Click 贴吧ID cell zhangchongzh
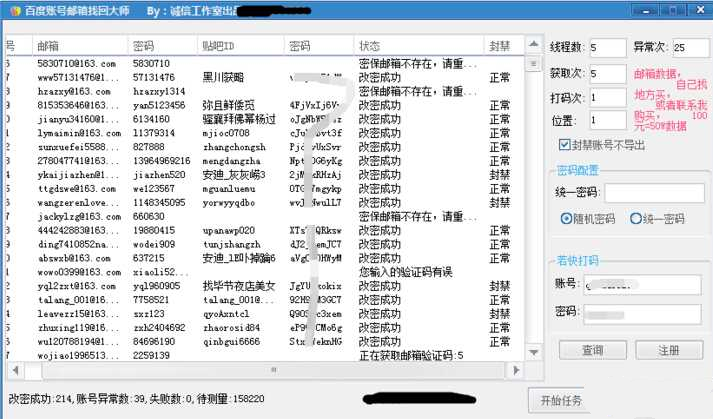Viewport: 713px width, 419px height. coord(234,147)
